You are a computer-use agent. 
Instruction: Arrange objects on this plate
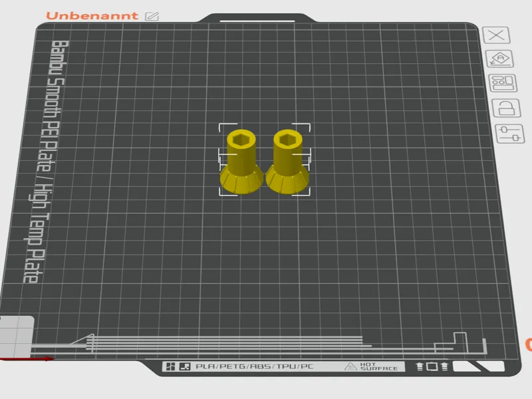click(x=503, y=83)
